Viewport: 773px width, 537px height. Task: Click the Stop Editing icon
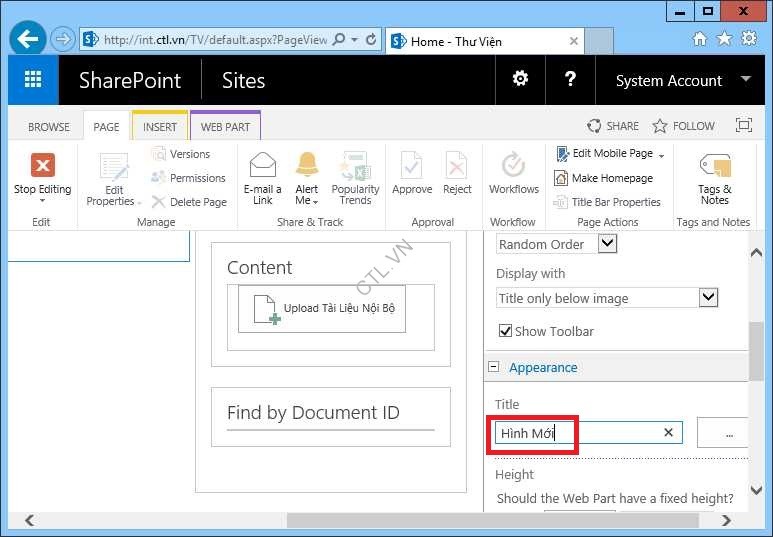coord(42,166)
